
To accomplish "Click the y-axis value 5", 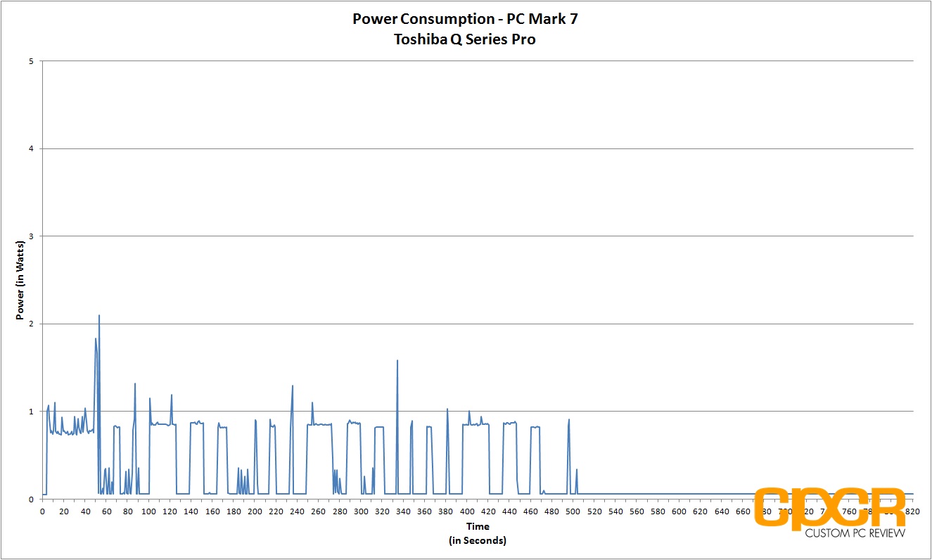I will pyautogui.click(x=31, y=61).
